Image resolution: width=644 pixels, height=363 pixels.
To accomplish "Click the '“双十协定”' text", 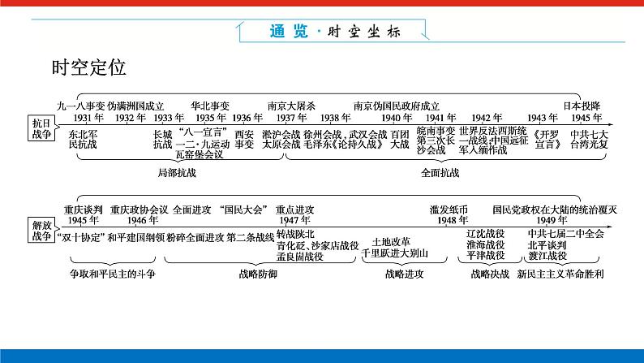I will [x=81, y=238].
